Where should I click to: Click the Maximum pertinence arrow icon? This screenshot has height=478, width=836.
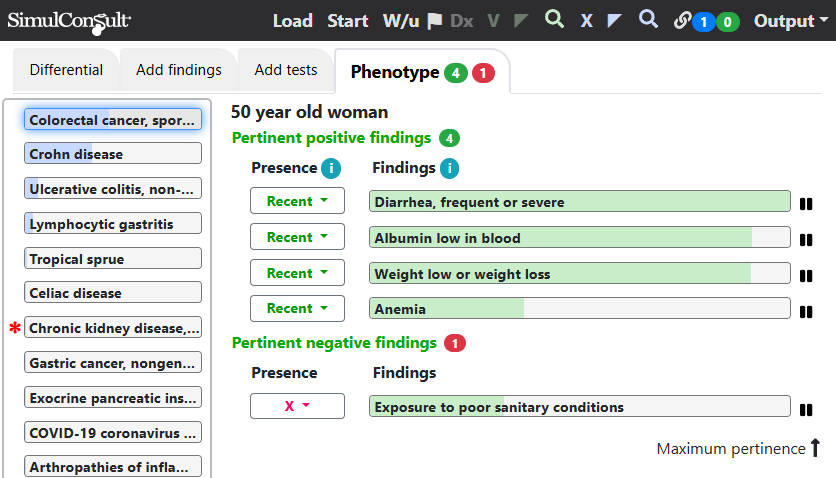click(x=815, y=448)
